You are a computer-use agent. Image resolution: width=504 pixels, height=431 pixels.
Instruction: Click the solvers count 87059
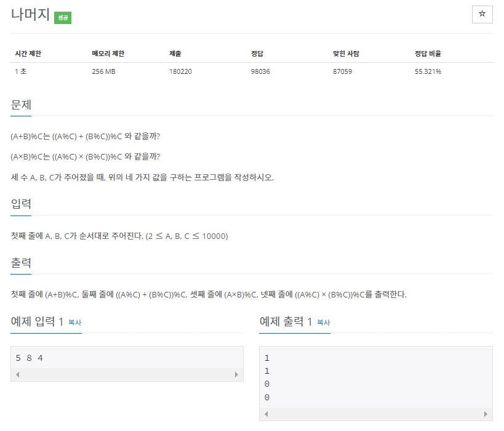tap(342, 71)
